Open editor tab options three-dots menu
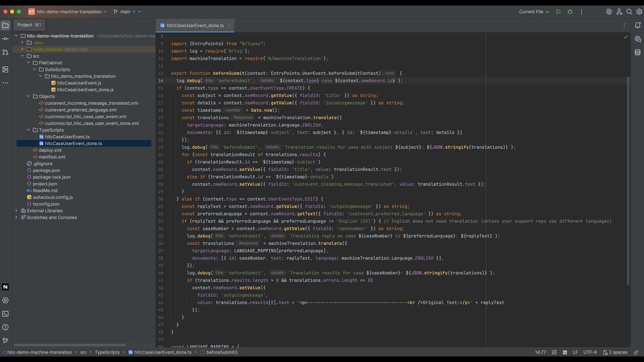Image resolution: width=644 pixels, height=362 pixels. 624,25
